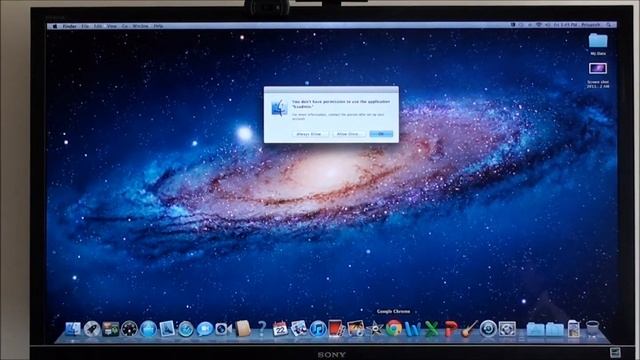Launch the Launchpad rocket icon

(92, 329)
